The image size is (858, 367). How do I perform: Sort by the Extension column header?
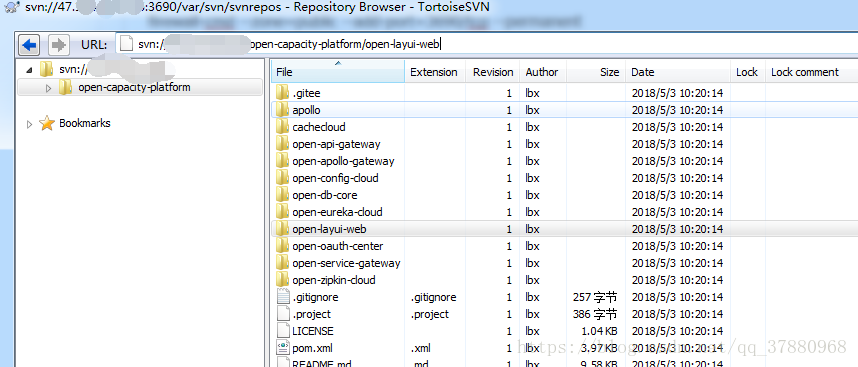(x=435, y=72)
